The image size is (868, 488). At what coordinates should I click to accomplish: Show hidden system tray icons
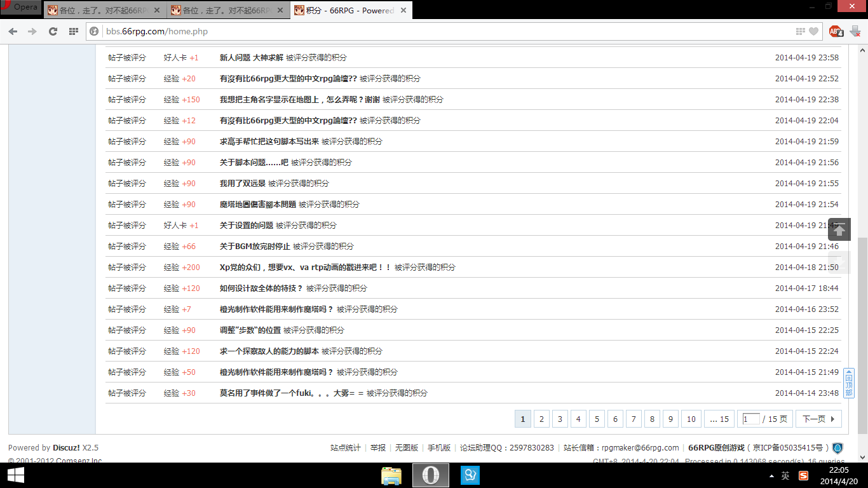point(771,475)
